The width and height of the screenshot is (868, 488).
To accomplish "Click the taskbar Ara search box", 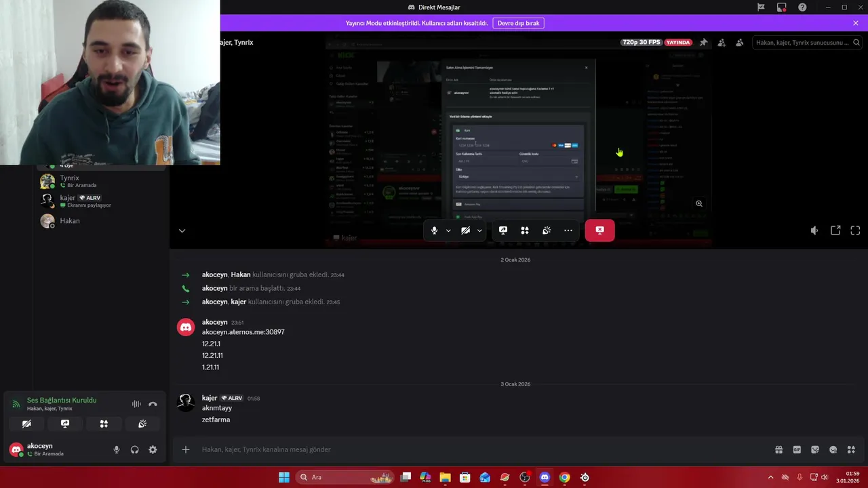I will click(346, 477).
